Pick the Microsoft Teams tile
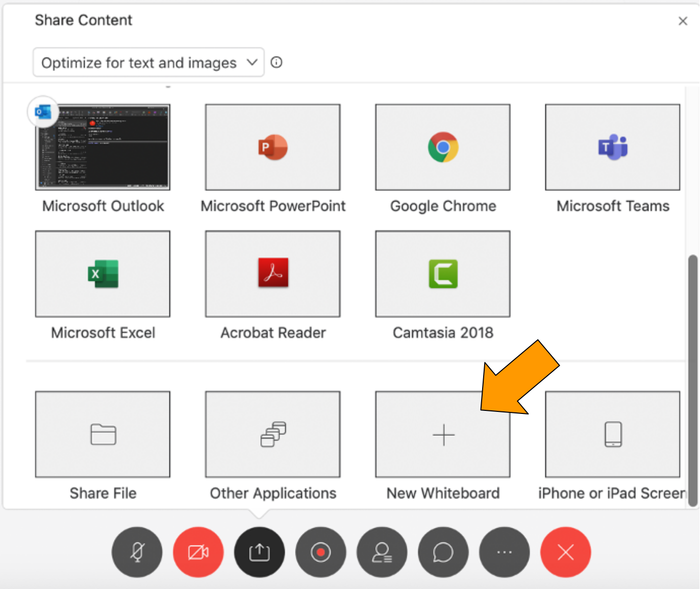 (613, 147)
